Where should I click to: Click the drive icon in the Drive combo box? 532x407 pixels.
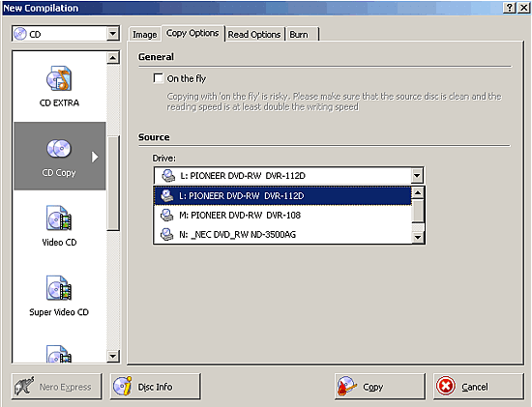[168, 175]
